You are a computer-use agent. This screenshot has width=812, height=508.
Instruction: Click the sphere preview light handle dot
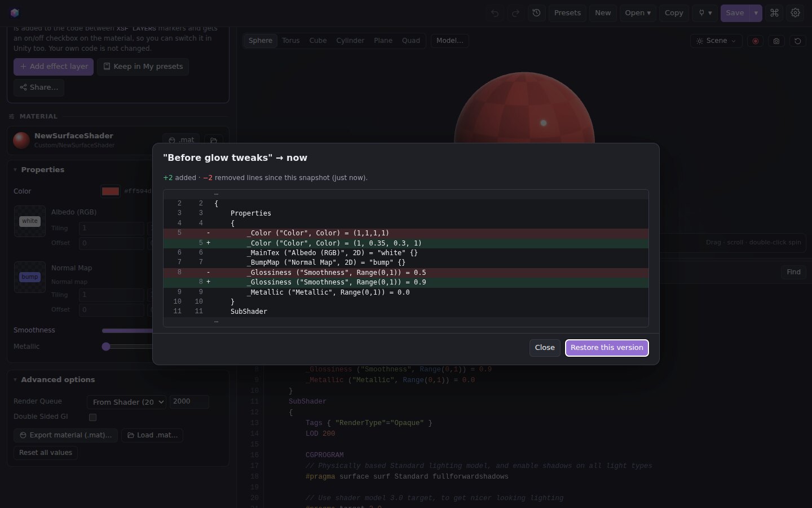tap(544, 123)
